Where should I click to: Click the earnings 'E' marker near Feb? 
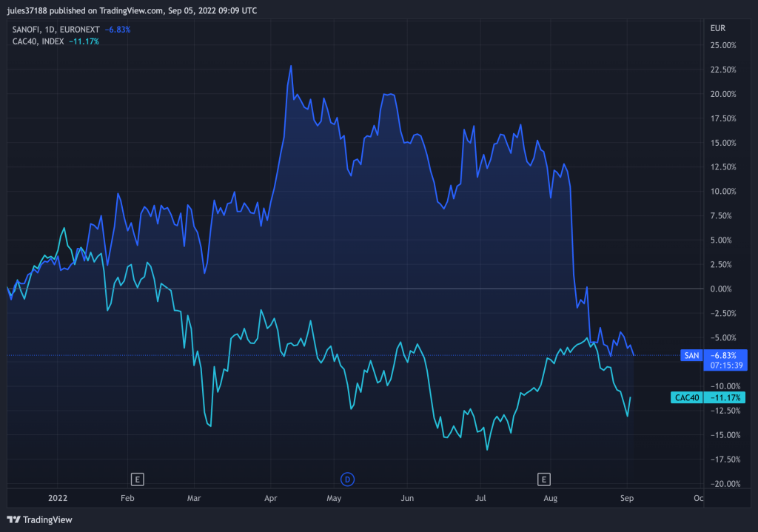pos(137,479)
